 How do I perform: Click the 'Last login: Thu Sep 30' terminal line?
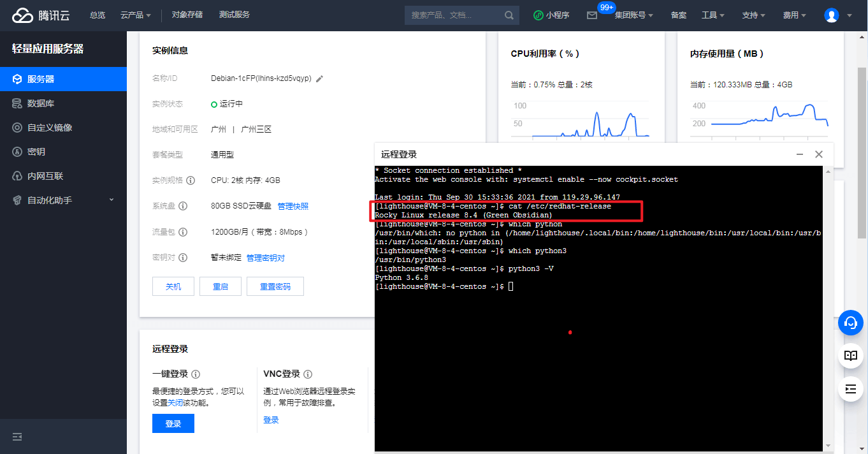(x=497, y=197)
